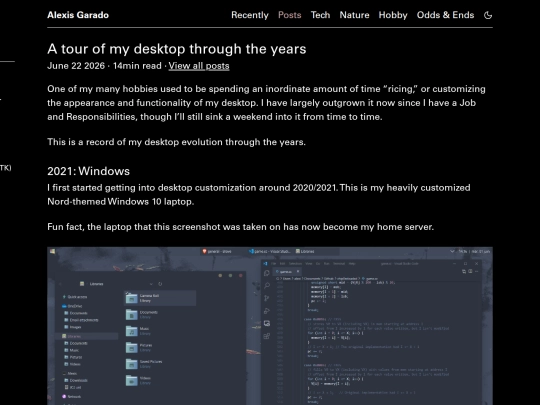
Task: Follow the View all posts link
Action: (x=199, y=66)
